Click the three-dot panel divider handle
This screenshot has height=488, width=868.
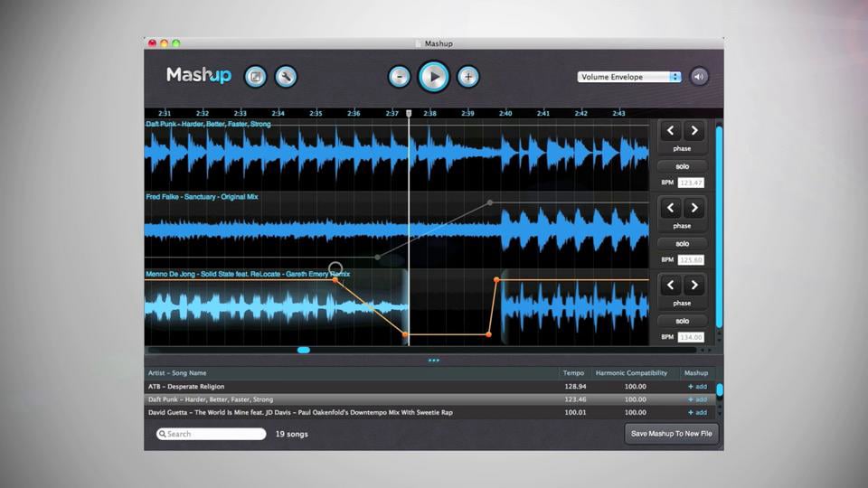(x=433, y=361)
